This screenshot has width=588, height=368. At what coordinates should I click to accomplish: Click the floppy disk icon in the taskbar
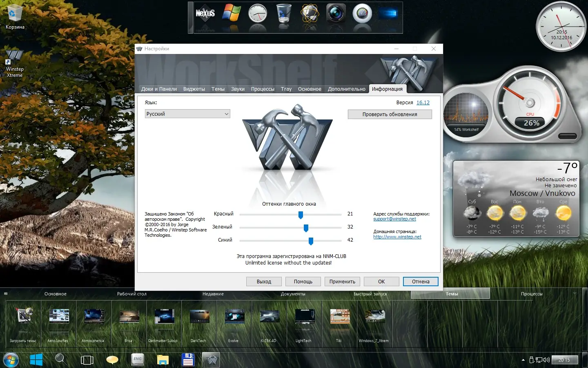[x=188, y=359]
